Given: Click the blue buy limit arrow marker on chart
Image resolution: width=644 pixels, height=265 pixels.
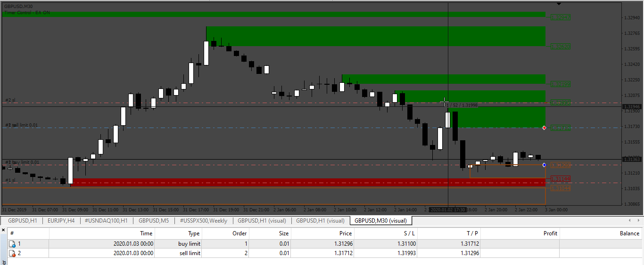Looking at the screenshot, I should click(545, 165).
